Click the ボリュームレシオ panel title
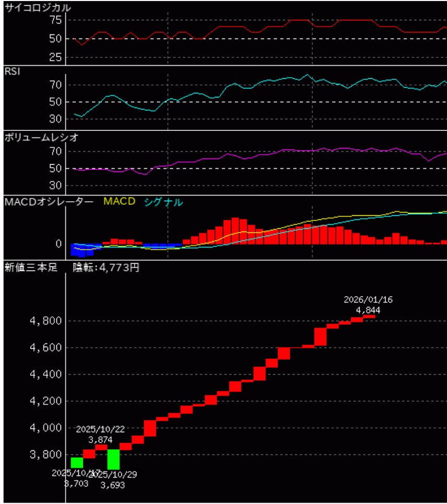447x504 pixels. click(x=41, y=138)
